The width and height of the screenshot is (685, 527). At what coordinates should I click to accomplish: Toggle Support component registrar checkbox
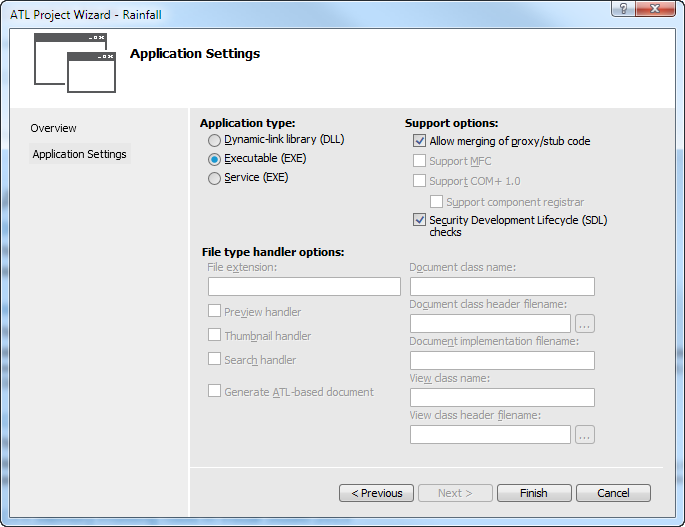tap(436, 201)
